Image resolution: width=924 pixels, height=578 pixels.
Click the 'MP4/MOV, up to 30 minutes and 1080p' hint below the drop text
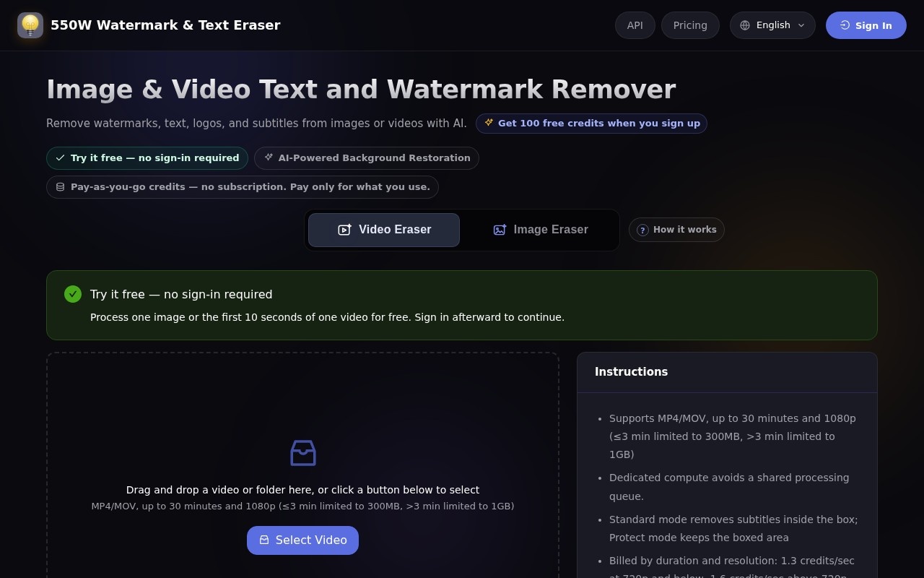303,506
